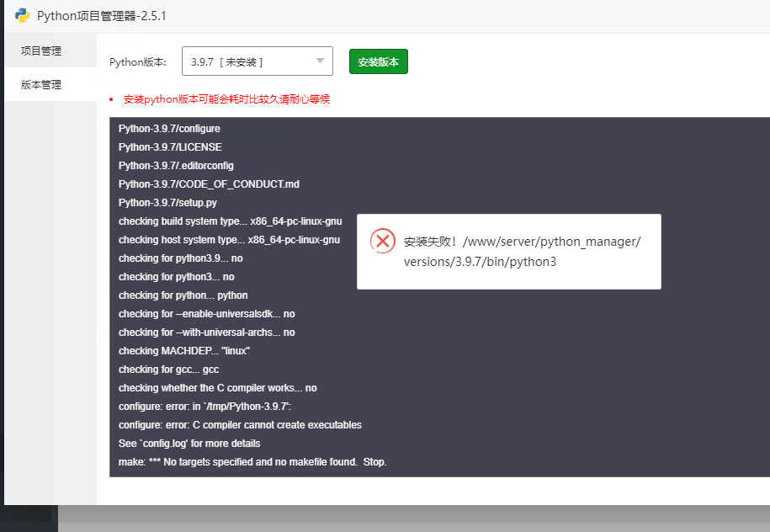Select log line Python-3.9.7/LICENSE
This screenshot has height=532, width=770.
click(x=170, y=147)
